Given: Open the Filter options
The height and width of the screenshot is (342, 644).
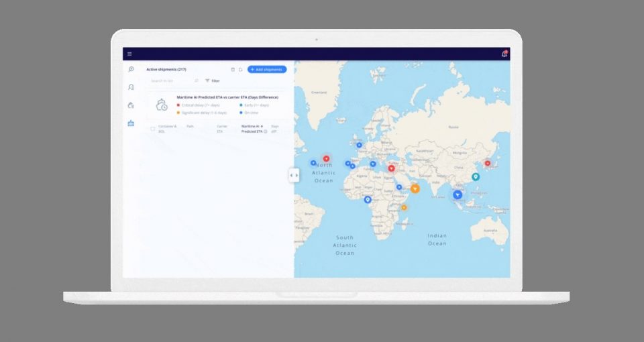Looking at the screenshot, I should pos(212,80).
